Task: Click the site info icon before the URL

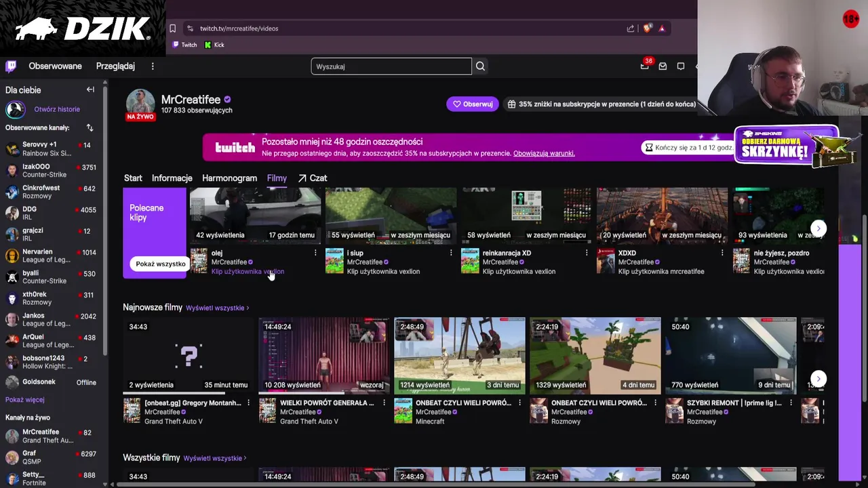Action: coord(190,28)
